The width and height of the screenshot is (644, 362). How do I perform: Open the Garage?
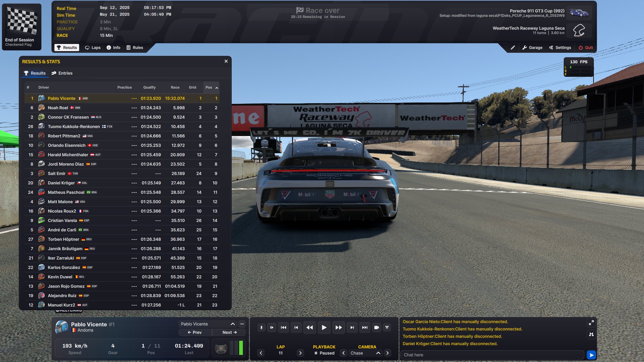[532, 48]
